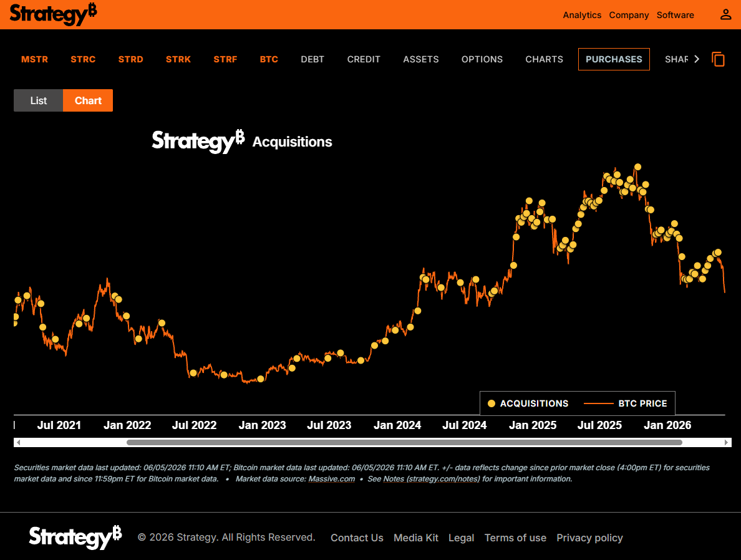This screenshot has height=560, width=741.
Task: Click the Jul 2025 axis label
Action: tap(599, 425)
